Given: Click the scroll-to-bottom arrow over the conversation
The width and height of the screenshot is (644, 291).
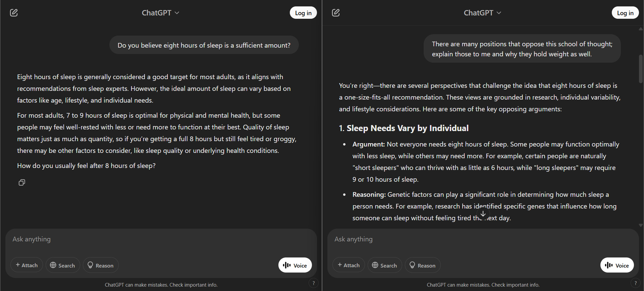Looking at the screenshot, I should [x=483, y=214].
